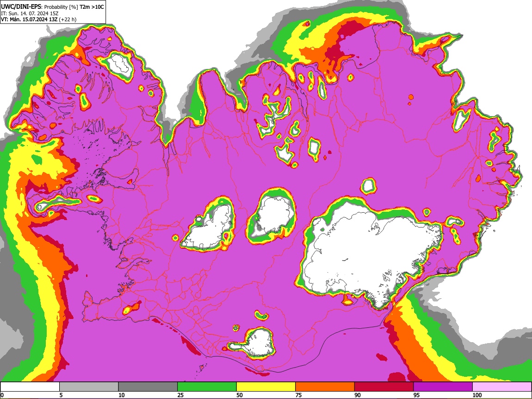Click the legend value label '75'
This screenshot has height=399, width=532.
[298, 395]
